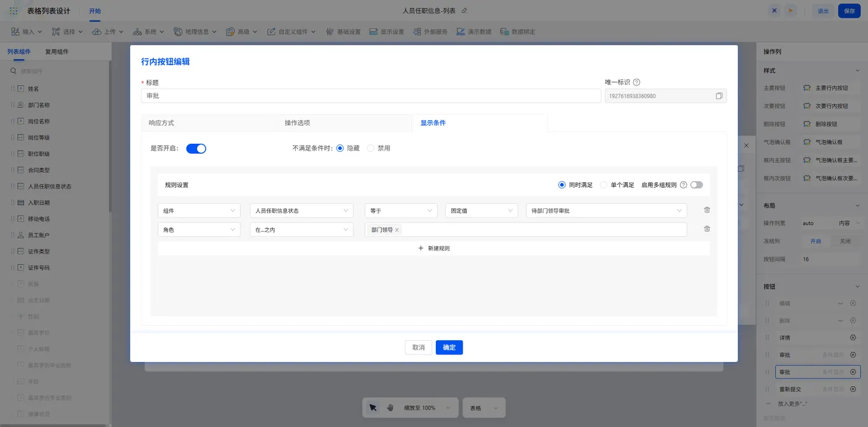Viewport: 868px width, 427px height.
Task: Select the 列表组件 tab
Action: (x=19, y=51)
